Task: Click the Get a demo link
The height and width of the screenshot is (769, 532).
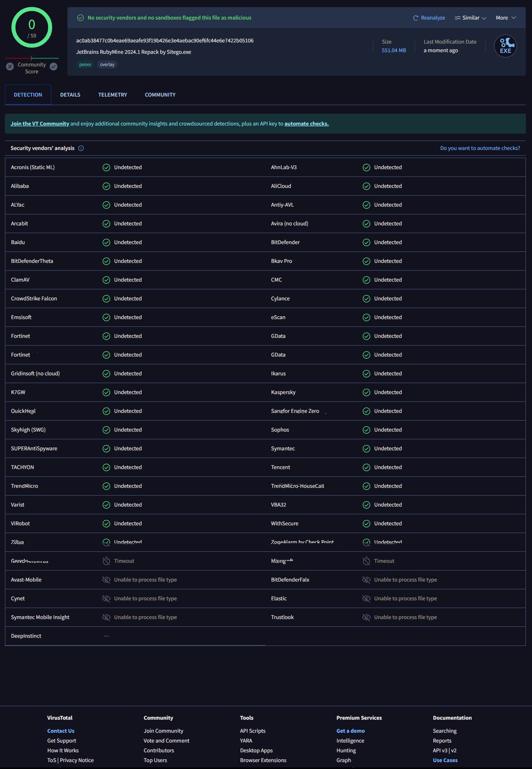Action: tap(351, 731)
